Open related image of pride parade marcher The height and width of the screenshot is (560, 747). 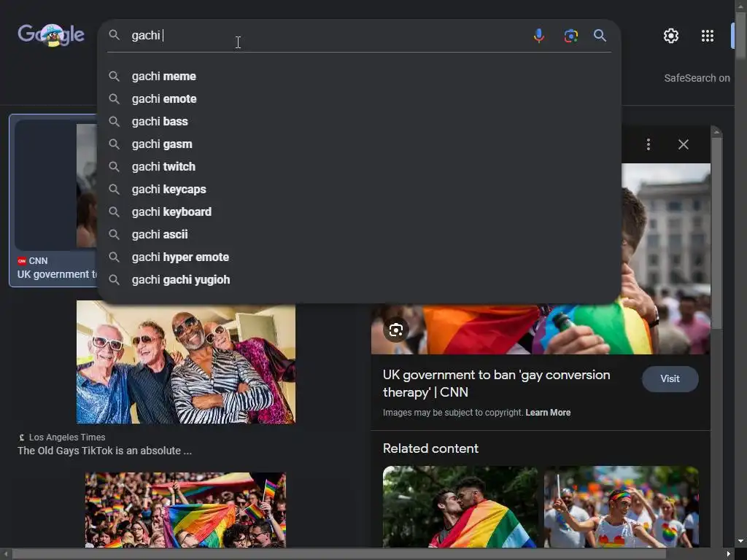[x=622, y=507]
